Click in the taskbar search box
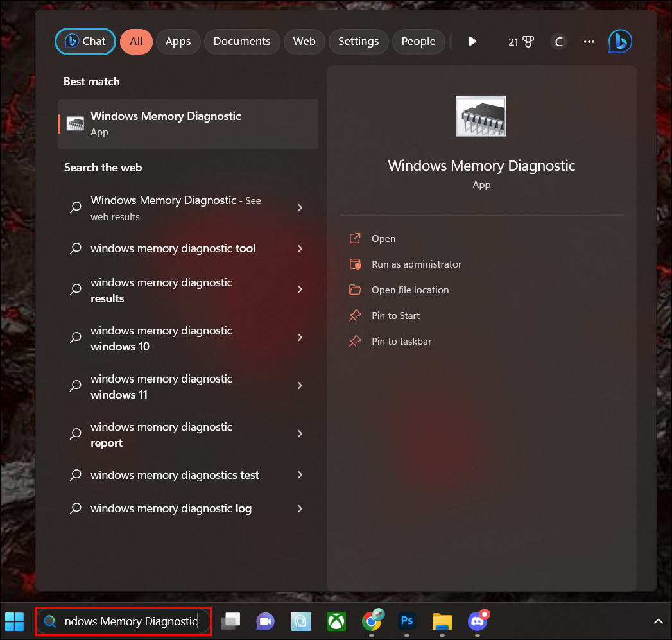Viewport: 672px width, 640px height. coord(123,621)
